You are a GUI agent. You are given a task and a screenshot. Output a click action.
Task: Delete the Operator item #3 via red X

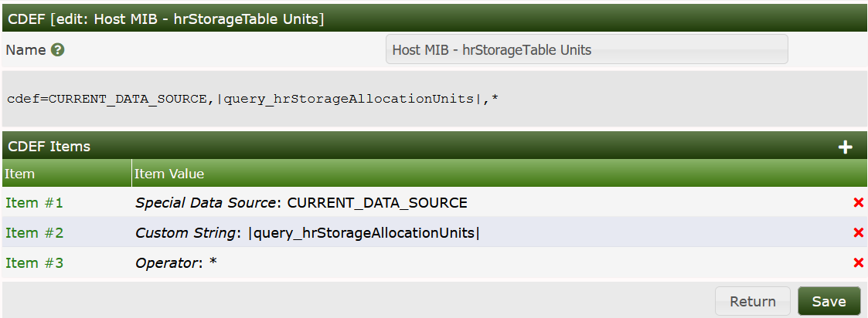(x=858, y=263)
